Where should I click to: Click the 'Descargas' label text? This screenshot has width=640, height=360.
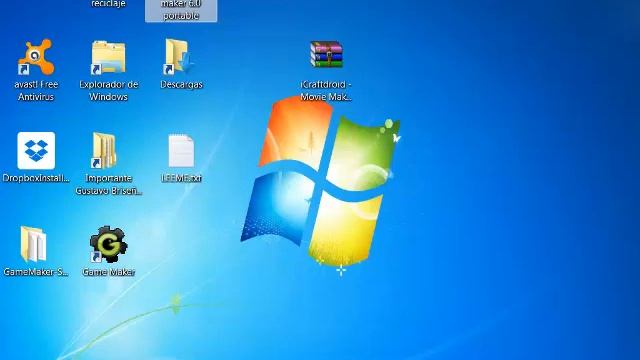click(x=181, y=84)
